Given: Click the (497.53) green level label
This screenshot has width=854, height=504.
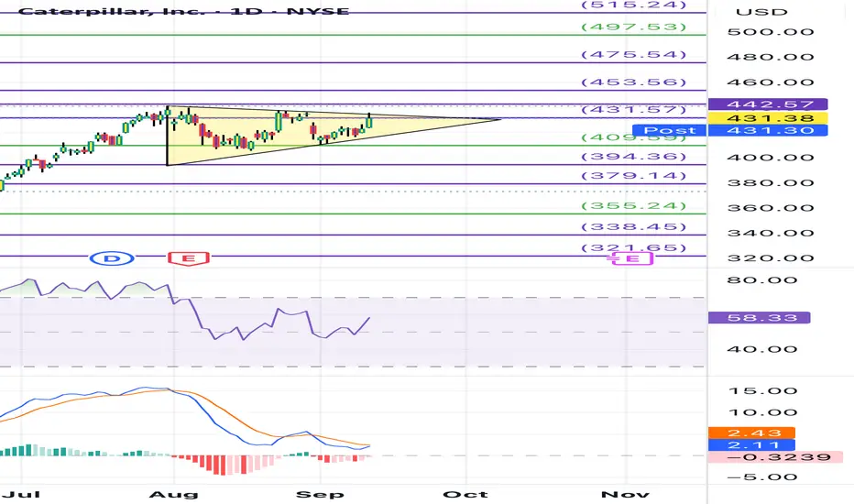Looking at the screenshot, I should tap(633, 27).
